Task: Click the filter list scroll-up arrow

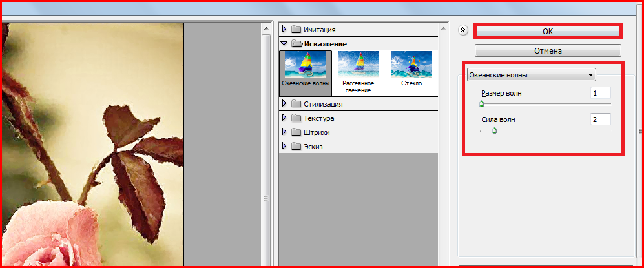Action: tap(442, 28)
